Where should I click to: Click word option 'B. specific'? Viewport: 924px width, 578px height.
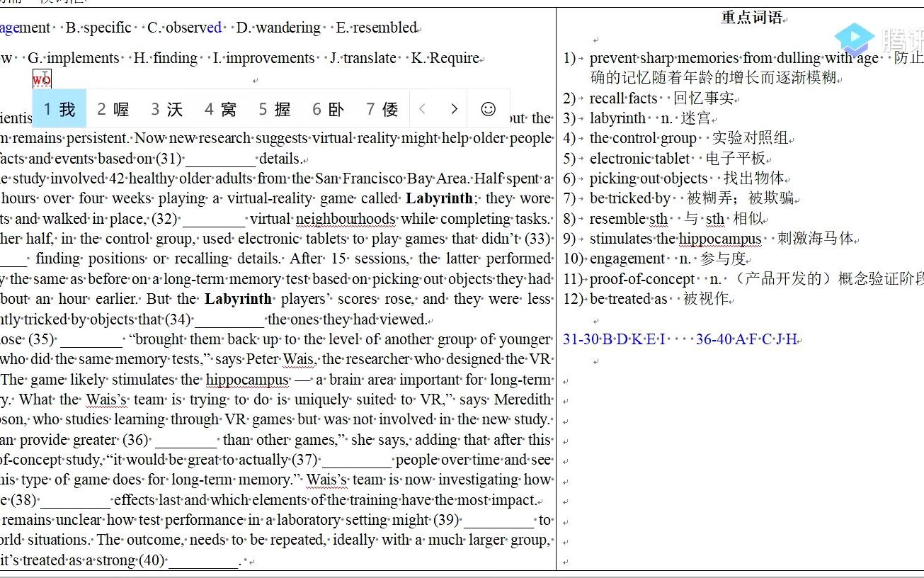[98, 28]
